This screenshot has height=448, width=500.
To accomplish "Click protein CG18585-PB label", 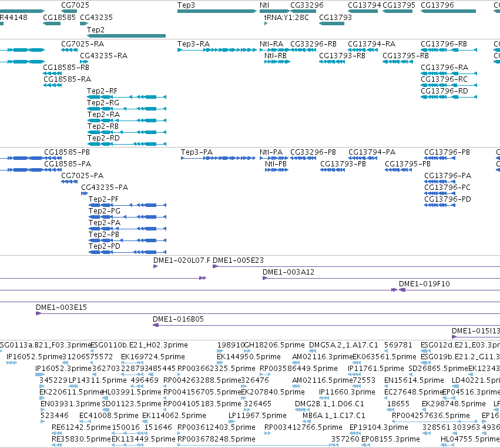I will [x=67, y=152].
